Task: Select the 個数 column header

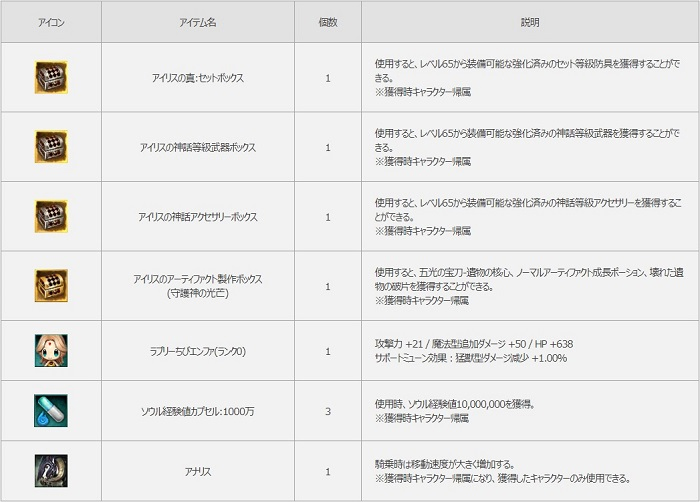Action: (x=327, y=22)
